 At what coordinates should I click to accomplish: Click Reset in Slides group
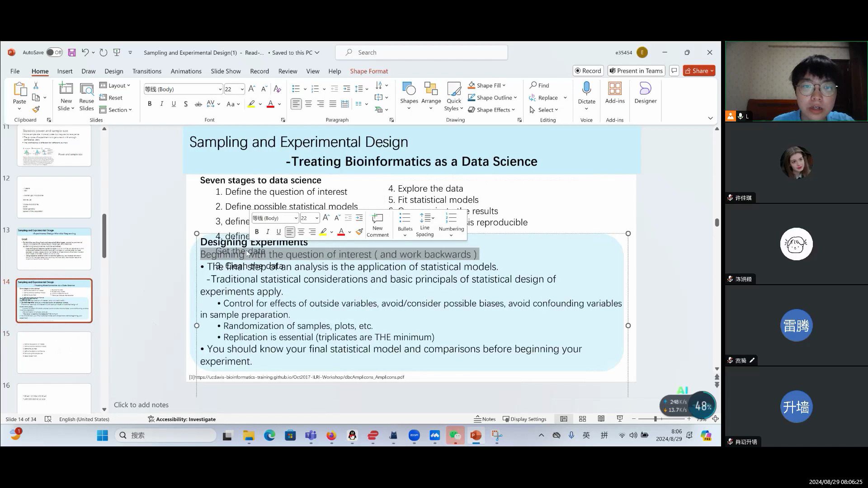111,98
